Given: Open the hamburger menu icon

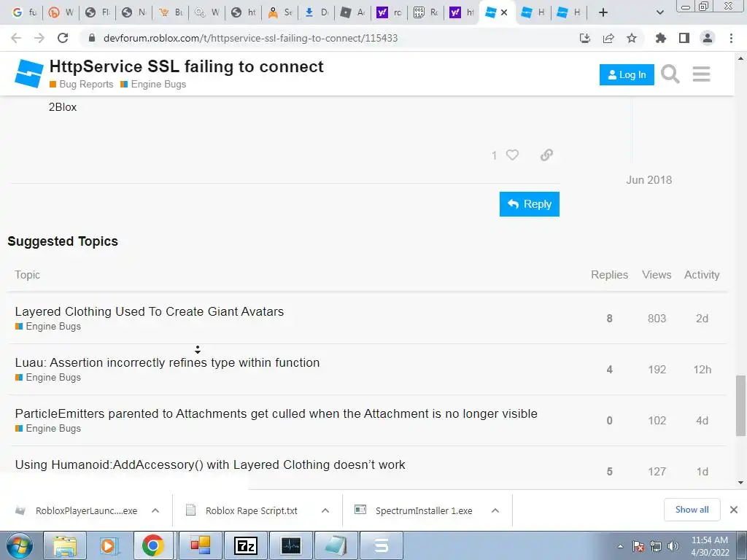Looking at the screenshot, I should [x=701, y=74].
